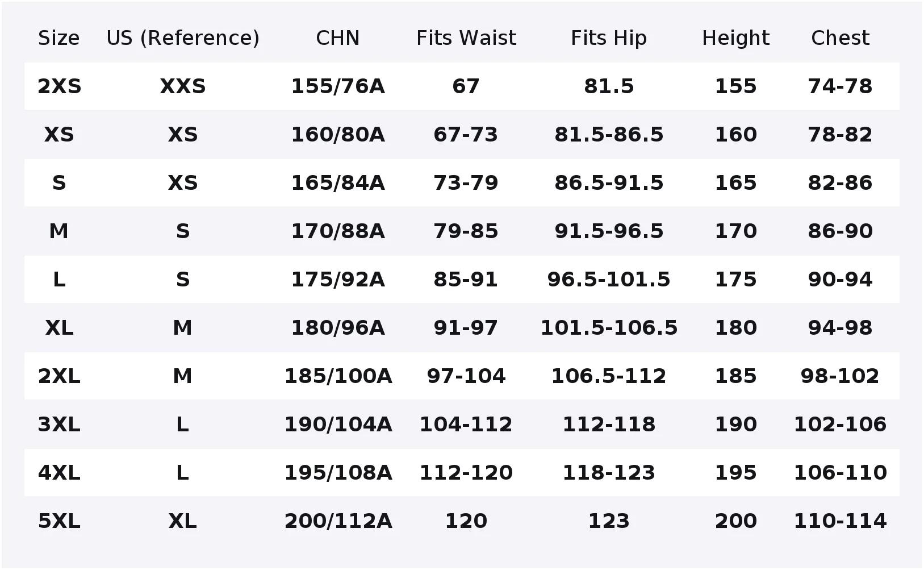924x570 pixels.
Task: Click the US (Reference) column header
Action: 183,38
